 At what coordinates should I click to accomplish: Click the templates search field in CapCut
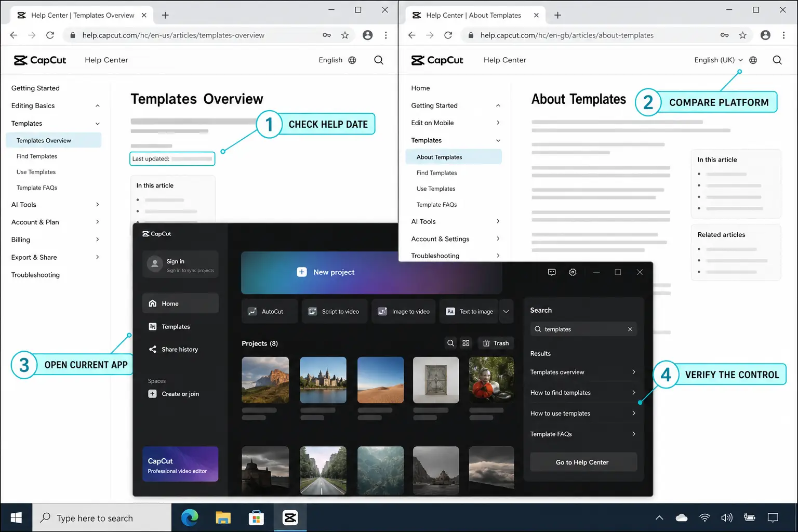[583, 329]
